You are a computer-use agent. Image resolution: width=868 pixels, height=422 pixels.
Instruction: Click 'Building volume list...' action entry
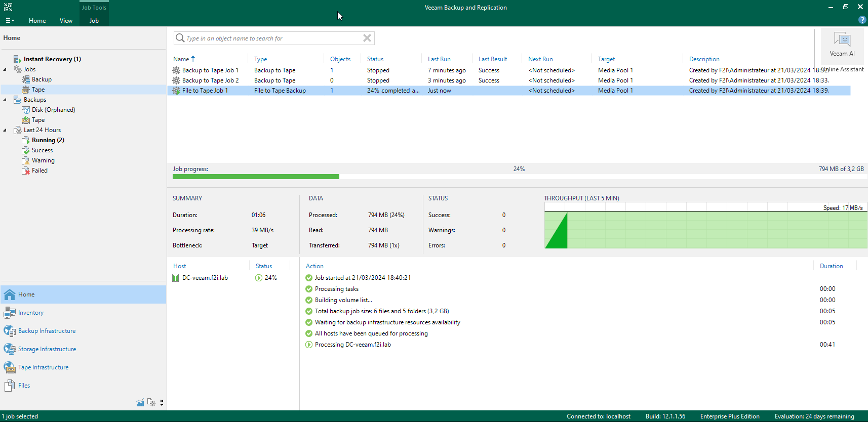point(343,300)
